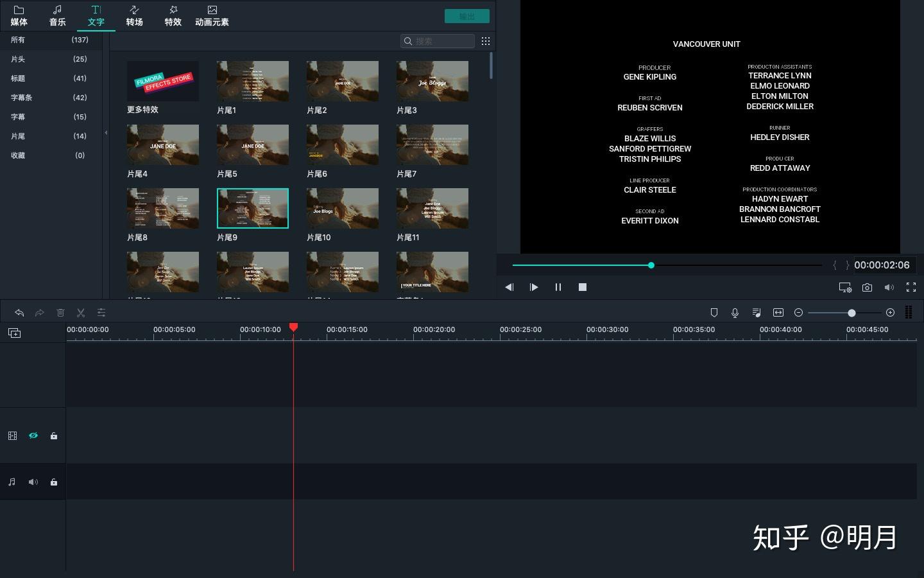Open the 特效 effects tab

coord(173,16)
